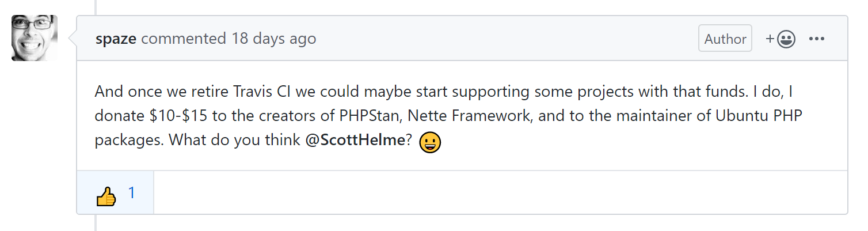Screen dimensions: 868x231
Task: Open the add reaction smiley picker
Action: [786, 39]
